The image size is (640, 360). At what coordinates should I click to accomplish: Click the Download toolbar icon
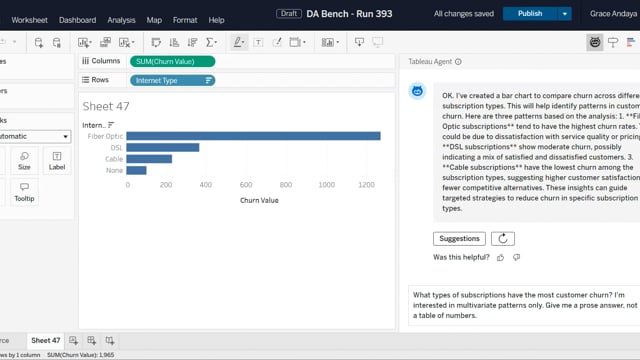click(x=359, y=42)
